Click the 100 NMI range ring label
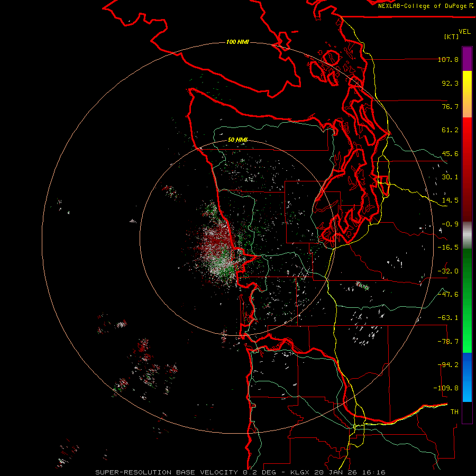This screenshot has width=476, height=476. pos(237,42)
